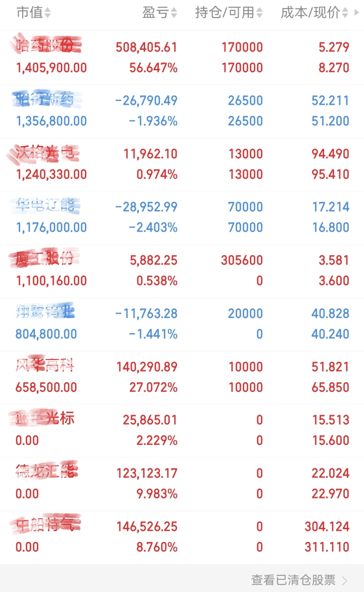Select the 成本/现价 header label

pyautogui.click(x=310, y=13)
